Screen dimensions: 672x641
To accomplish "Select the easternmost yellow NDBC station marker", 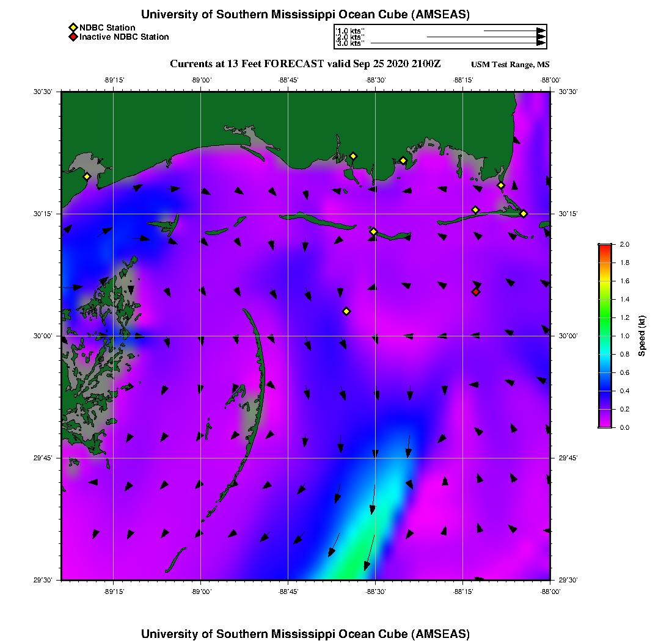I will (524, 213).
